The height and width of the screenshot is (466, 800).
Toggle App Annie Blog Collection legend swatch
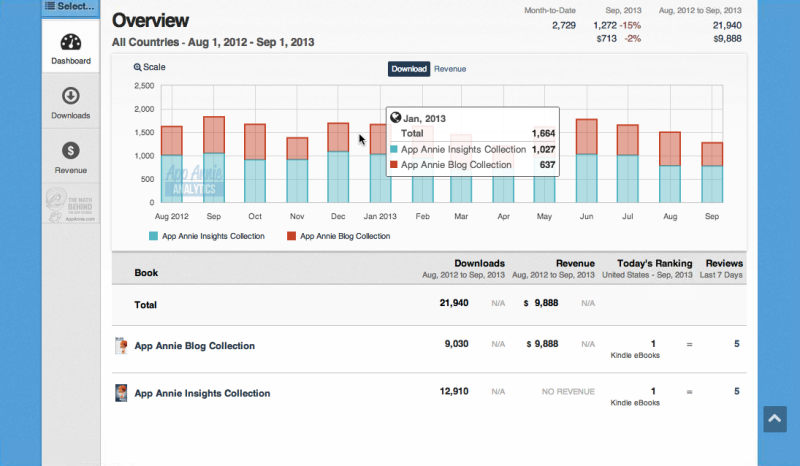pos(291,236)
